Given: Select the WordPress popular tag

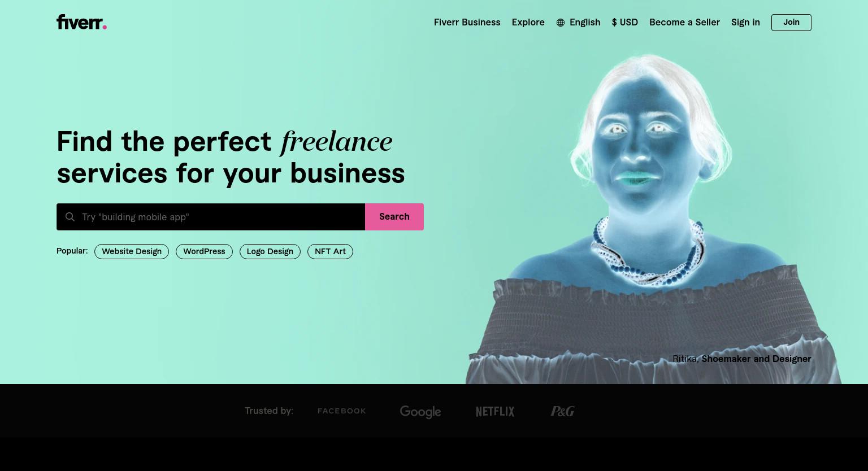Looking at the screenshot, I should (204, 251).
